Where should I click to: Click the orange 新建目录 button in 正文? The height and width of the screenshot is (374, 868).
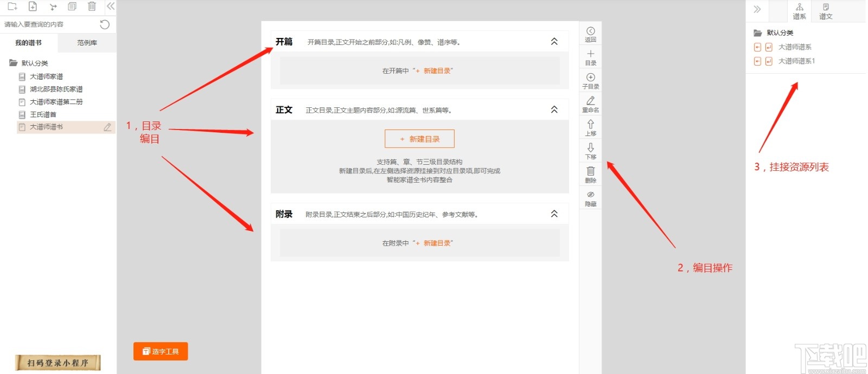(x=419, y=139)
